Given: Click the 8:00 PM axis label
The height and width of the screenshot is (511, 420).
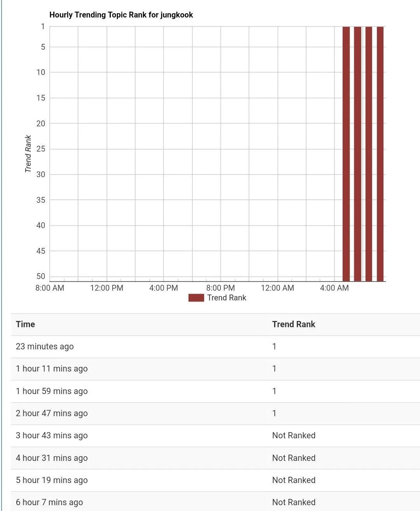Looking at the screenshot, I should pyautogui.click(x=220, y=288).
